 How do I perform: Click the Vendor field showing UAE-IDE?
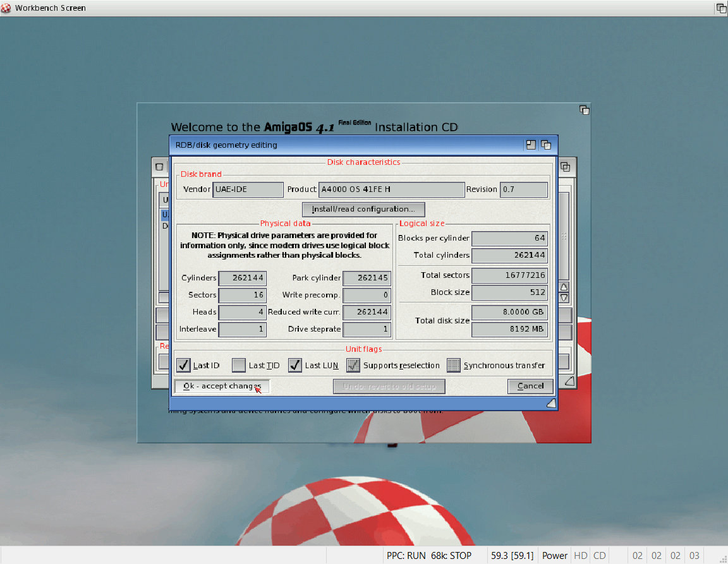(248, 189)
